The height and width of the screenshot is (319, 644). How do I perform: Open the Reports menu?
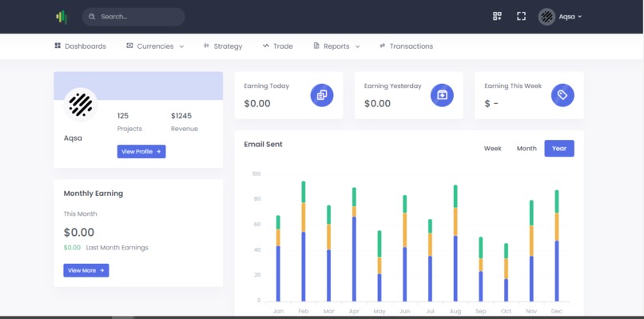coord(336,46)
